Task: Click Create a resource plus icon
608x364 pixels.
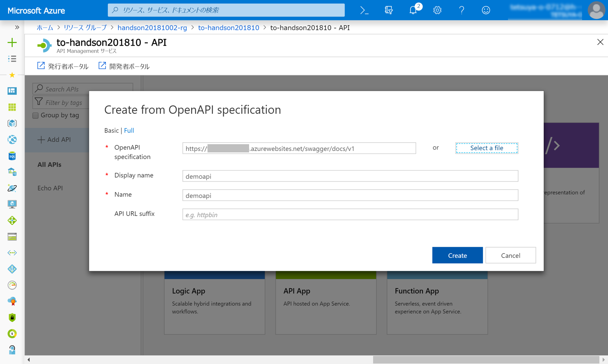Action: click(12, 42)
